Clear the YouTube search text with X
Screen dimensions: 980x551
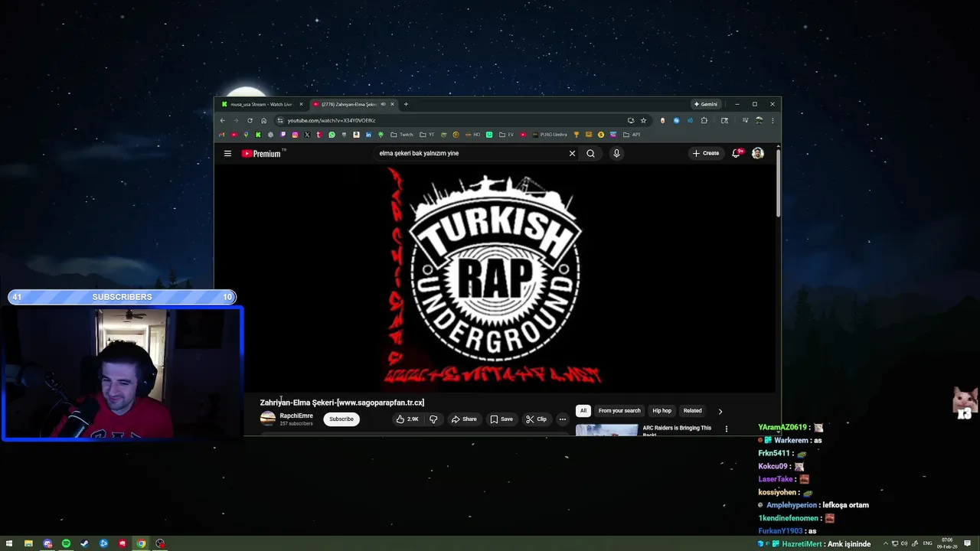(572, 154)
